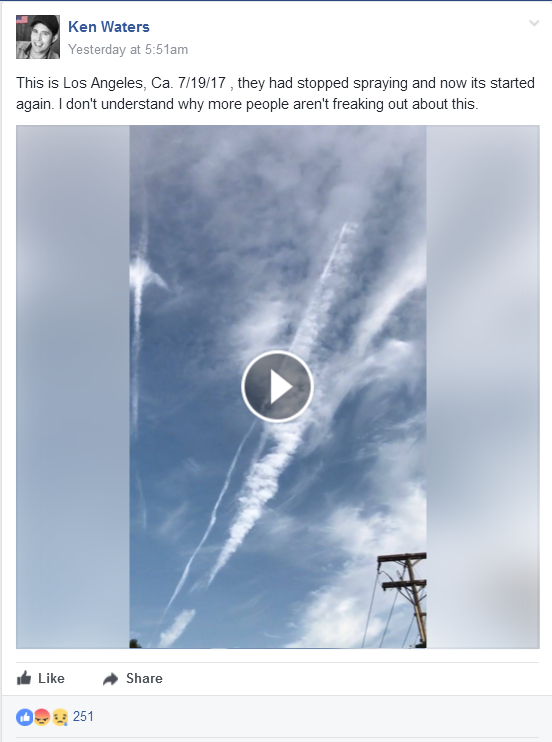Viewport: 552px width, 742px height.
Task: Click the flag overlay on profile photo
Action: [22, 19]
